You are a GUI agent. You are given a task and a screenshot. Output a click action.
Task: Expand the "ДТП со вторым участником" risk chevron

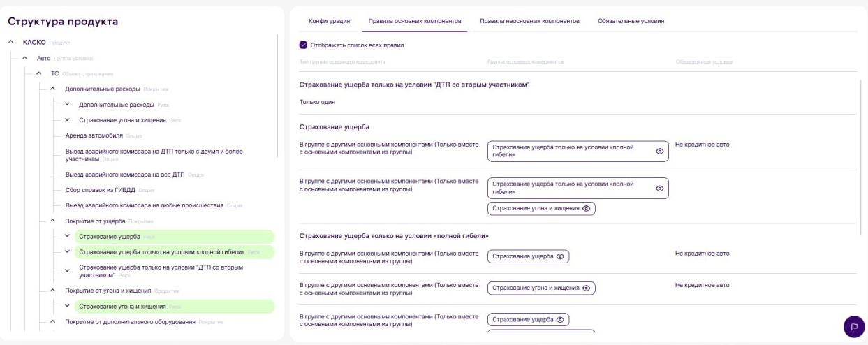pyautogui.click(x=67, y=270)
